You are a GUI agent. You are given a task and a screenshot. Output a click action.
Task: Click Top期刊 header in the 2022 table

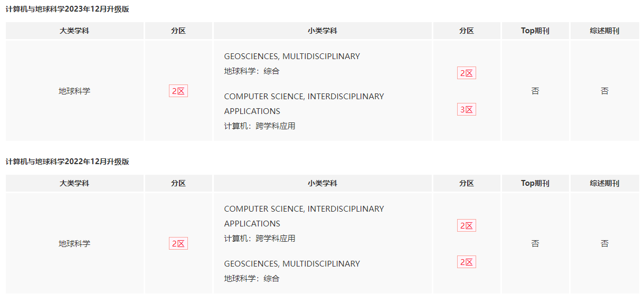pos(535,183)
